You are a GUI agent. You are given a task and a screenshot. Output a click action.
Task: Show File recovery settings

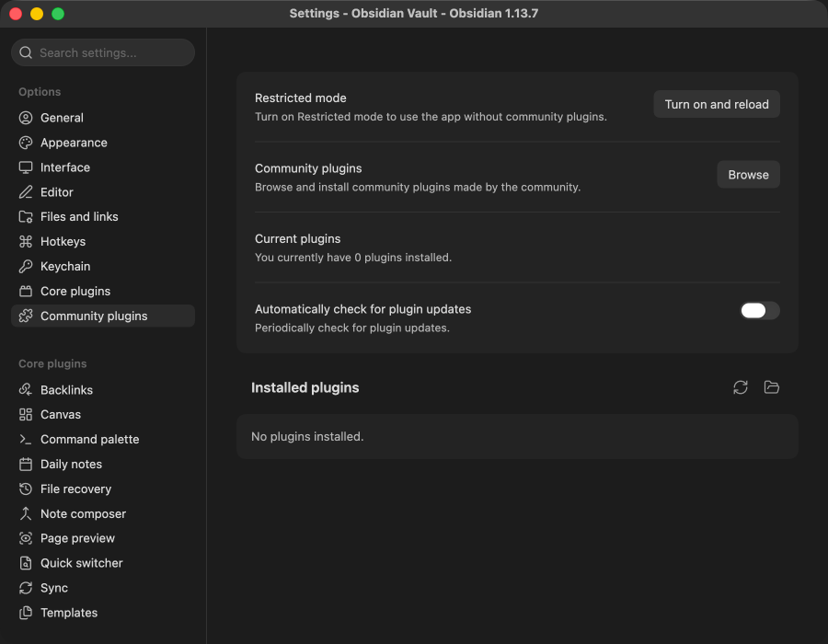[x=103, y=489]
